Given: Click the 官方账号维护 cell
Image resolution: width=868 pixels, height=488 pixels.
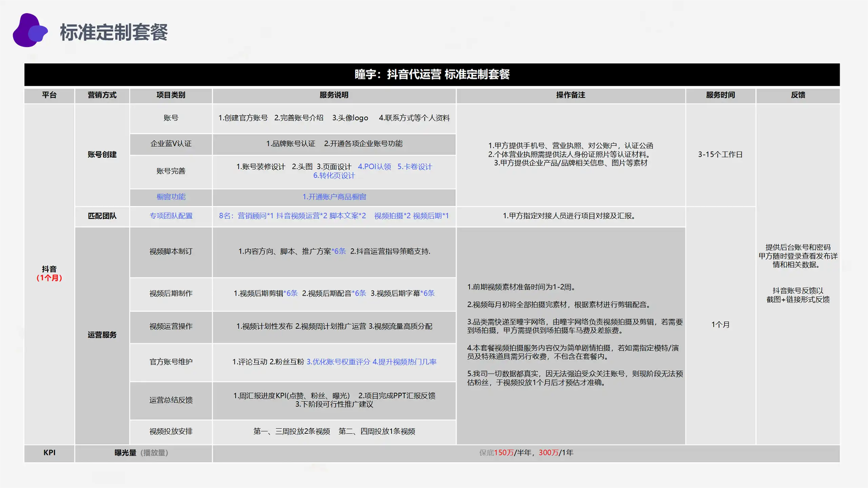Looking at the screenshot, I should pyautogui.click(x=171, y=362).
